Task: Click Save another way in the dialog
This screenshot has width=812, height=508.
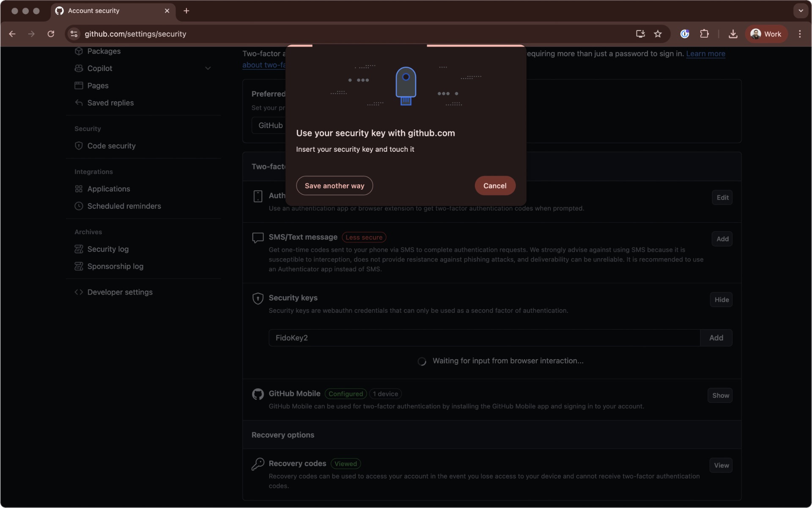Action: (x=334, y=186)
